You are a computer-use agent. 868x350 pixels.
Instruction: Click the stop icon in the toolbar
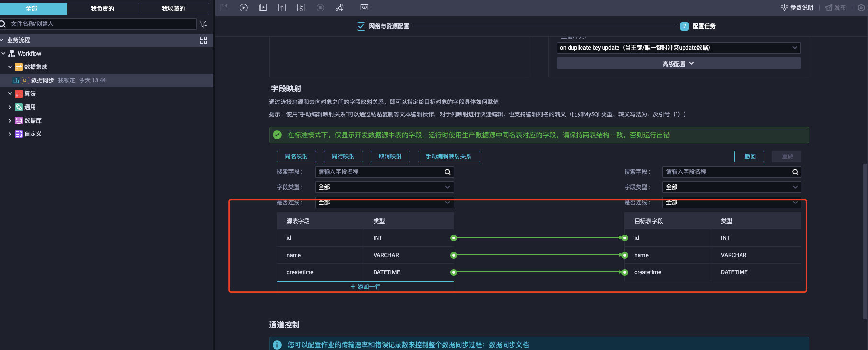pos(320,8)
